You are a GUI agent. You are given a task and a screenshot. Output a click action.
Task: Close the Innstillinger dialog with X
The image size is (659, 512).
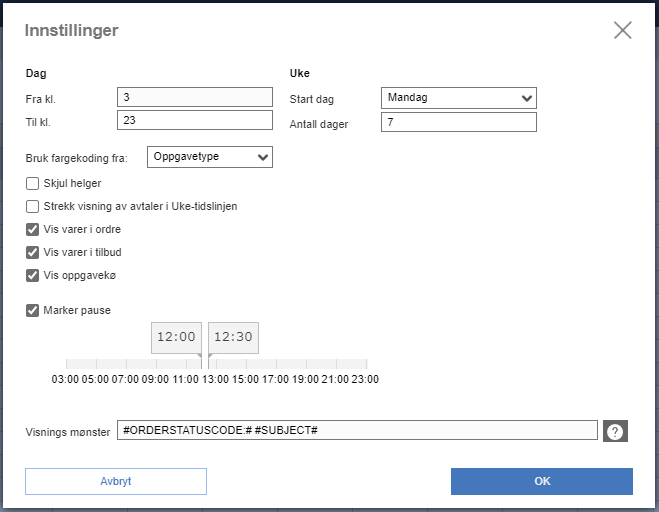622,30
